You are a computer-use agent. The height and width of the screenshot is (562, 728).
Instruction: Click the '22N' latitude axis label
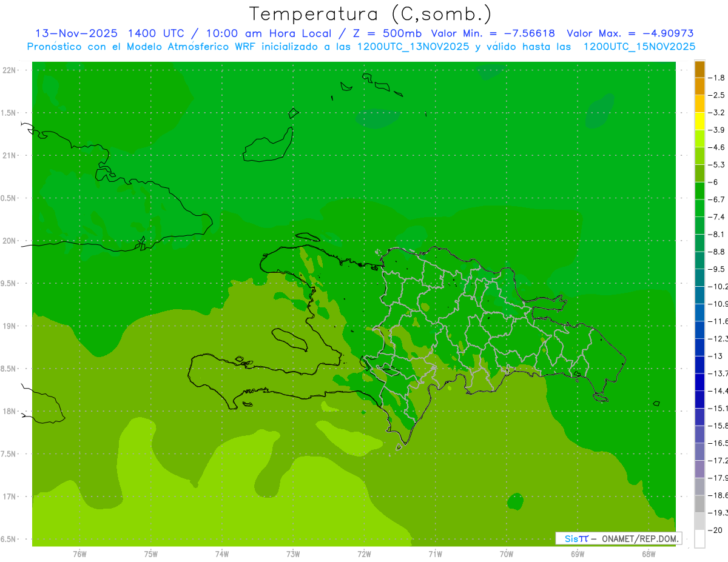click(9, 70)
